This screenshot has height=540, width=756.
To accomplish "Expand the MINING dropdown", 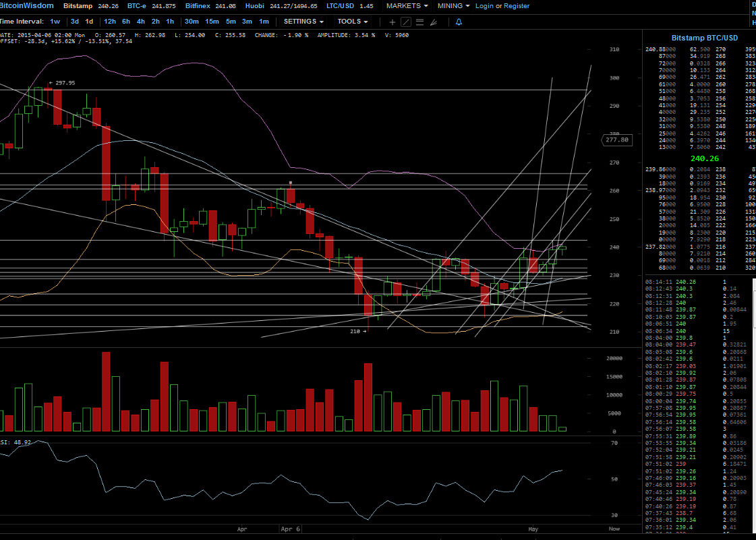I will (x=453, y=6).
